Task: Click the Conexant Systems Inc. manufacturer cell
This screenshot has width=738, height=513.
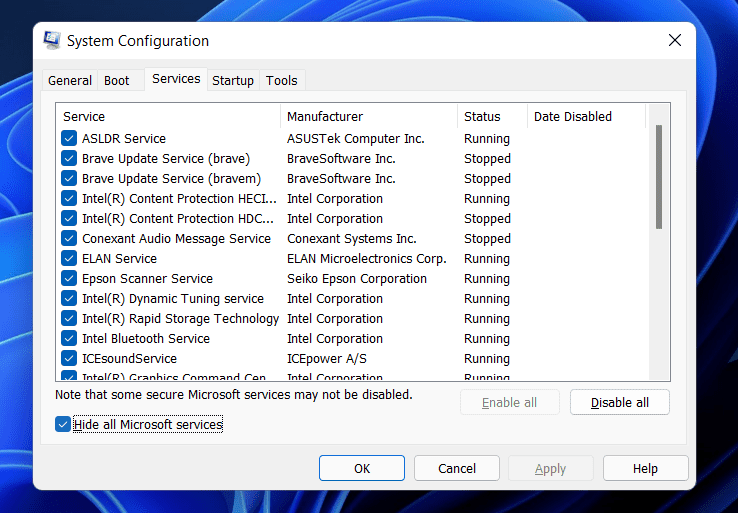Action: pyautogui.click(x=352, y=239)
